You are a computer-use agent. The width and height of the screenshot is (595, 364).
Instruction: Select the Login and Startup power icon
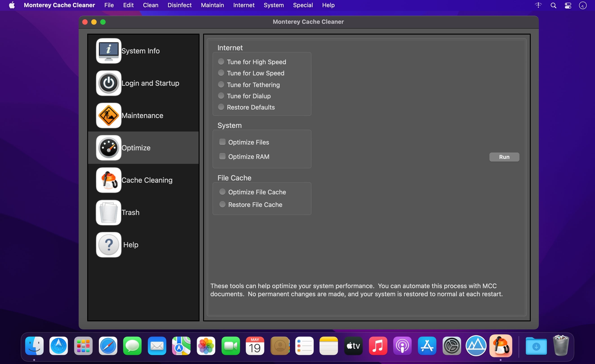(109, 83)
